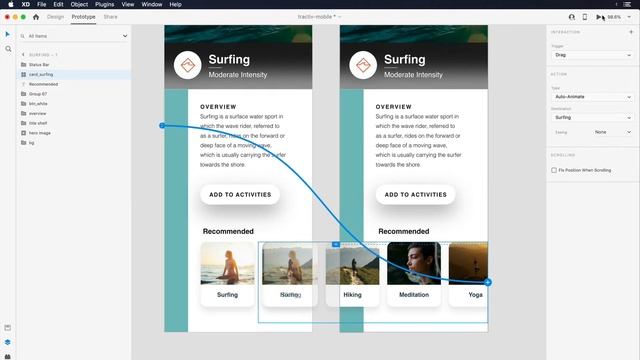Screen dimensions: 640x360
Task: Go back from the SURFING layer group
Action: [x=23, y=55]
